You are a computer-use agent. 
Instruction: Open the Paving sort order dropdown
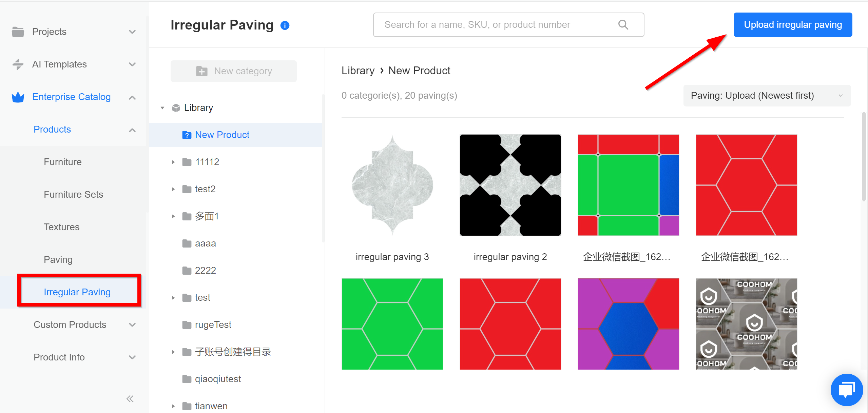pos(767,96)
